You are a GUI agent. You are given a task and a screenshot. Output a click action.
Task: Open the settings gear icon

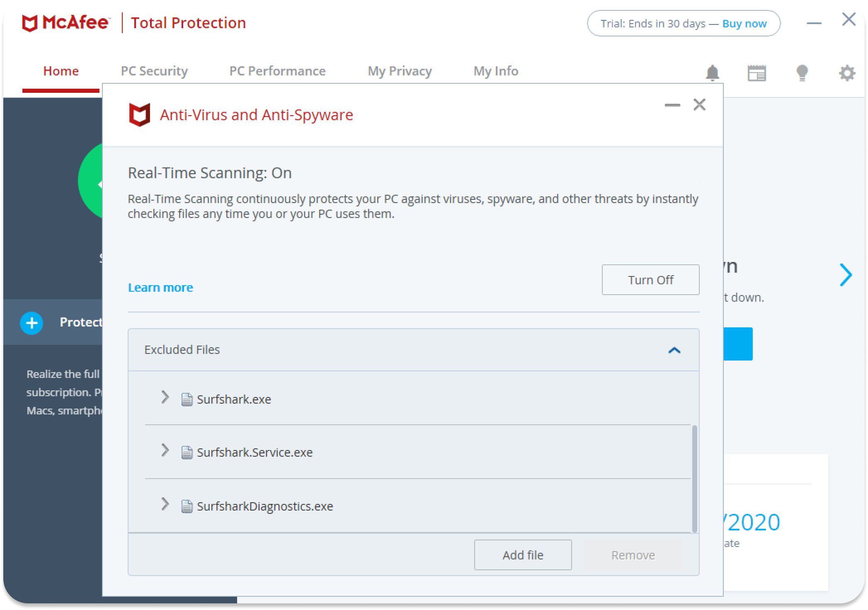pyautogui.click(x=847, y=73)
